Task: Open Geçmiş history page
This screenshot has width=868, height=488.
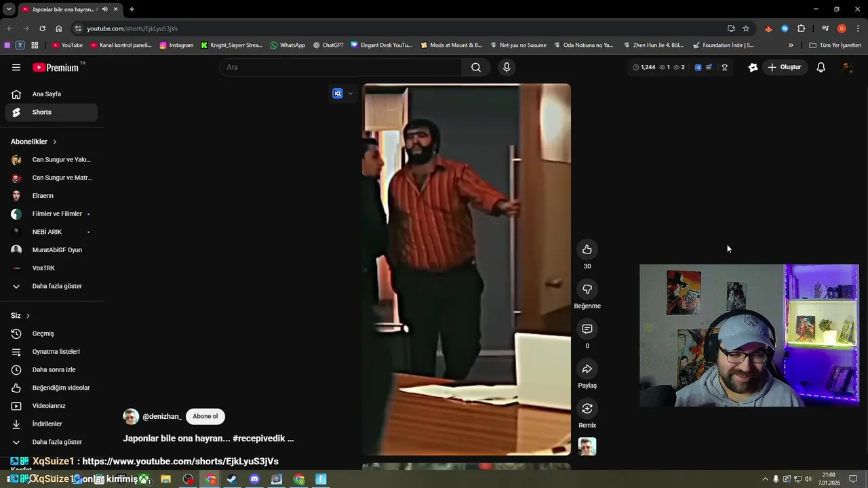Action: (x=52, y=333)
